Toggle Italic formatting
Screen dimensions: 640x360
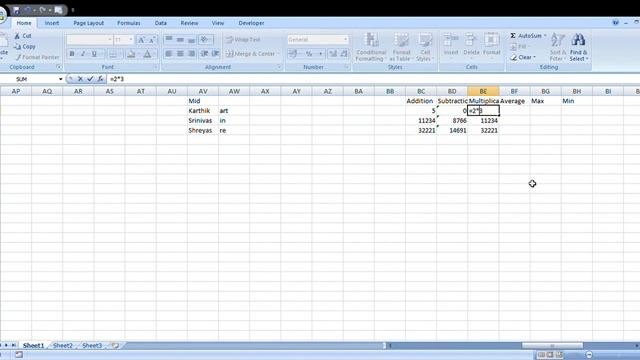point(83,54)
